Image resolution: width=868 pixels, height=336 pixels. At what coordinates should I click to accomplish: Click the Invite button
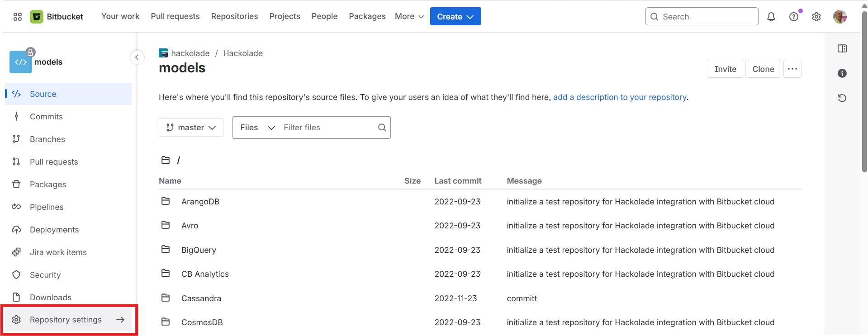click(x=726, y=69)
